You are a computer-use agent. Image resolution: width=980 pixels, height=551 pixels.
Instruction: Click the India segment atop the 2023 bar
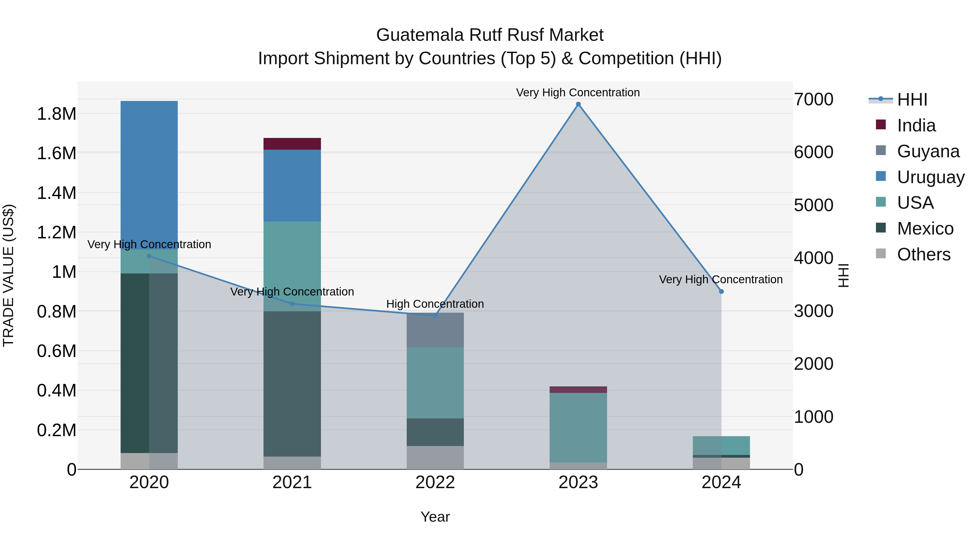(578, 390)
